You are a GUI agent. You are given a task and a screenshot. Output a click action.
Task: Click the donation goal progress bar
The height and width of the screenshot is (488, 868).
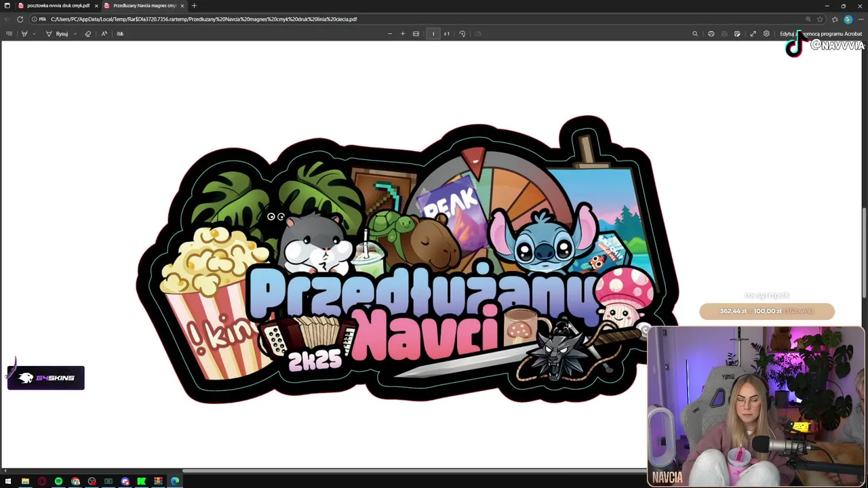click(x=767, y=311)
